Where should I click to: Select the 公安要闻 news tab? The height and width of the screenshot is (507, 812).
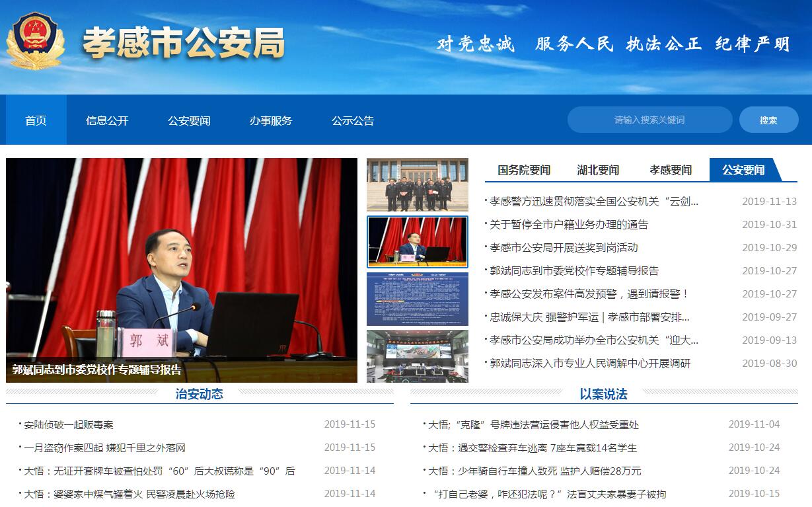(743, 170)
